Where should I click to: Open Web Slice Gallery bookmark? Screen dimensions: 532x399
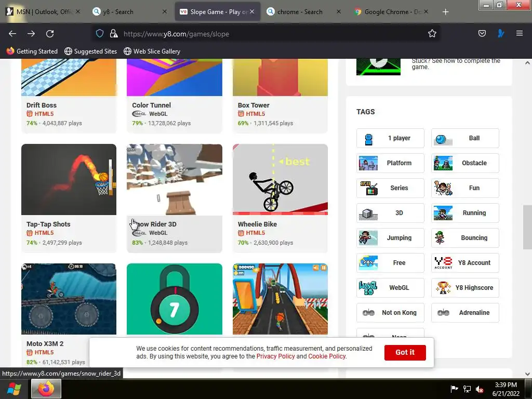click(152, 51)
